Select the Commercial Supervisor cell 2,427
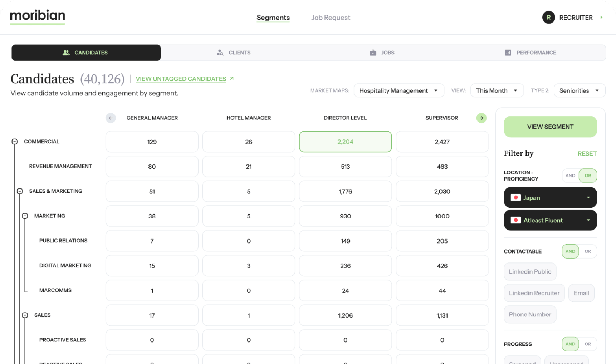The height and width of the screenshot is (364, 616). click(442, 142)
